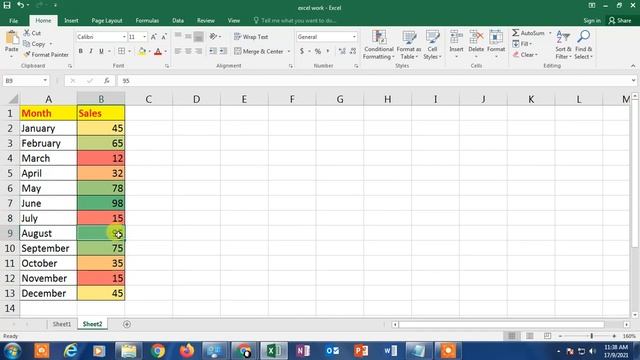The height and width of the screenshot is (360, 640).
Task: Click the Delete cells icon
Action: coord(476,38)
